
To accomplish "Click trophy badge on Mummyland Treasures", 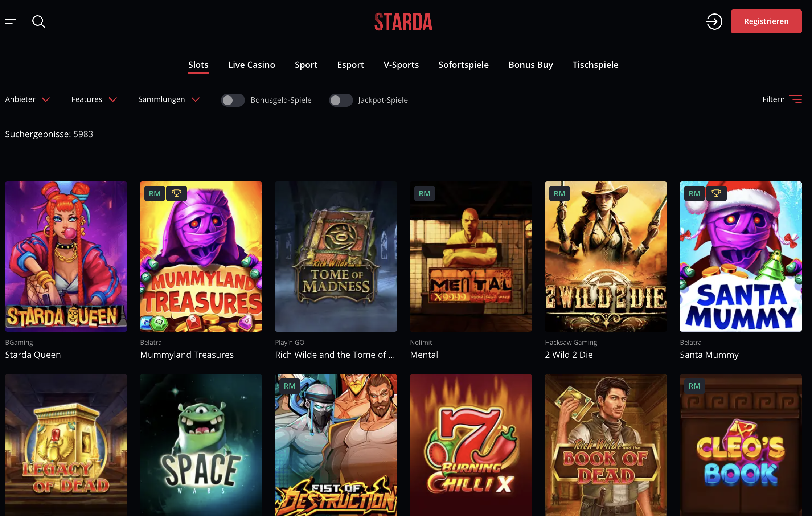I will pos(176,193).
